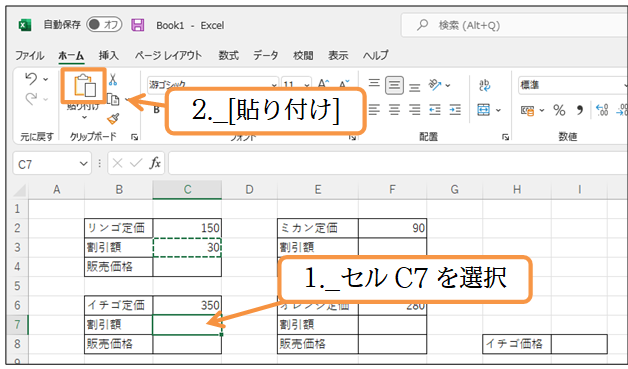Viewport: 628px width, 369px height.
Task: Open the ファイル tab
Action: (30, 55)
